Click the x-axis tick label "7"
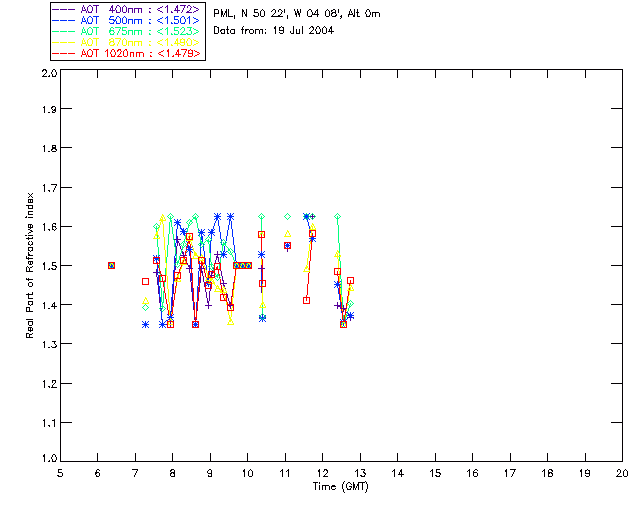 pos(135,473)
